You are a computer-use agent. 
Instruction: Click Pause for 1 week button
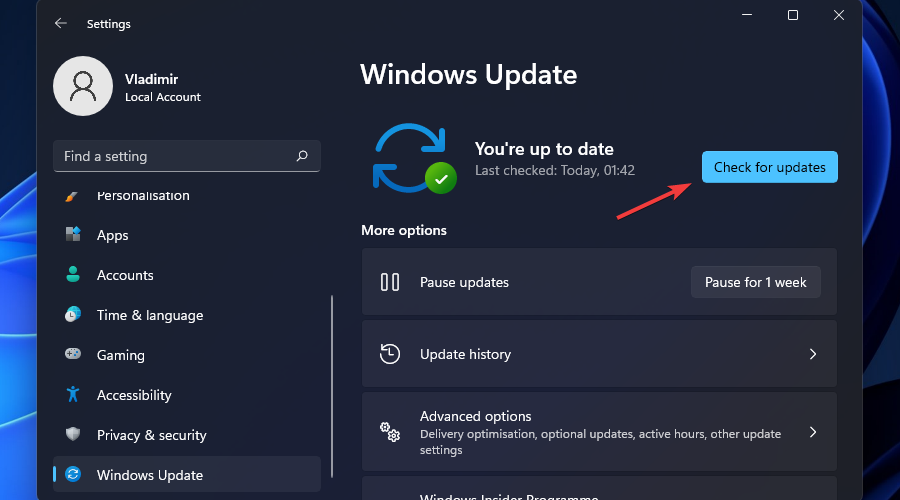coord(755,282)
